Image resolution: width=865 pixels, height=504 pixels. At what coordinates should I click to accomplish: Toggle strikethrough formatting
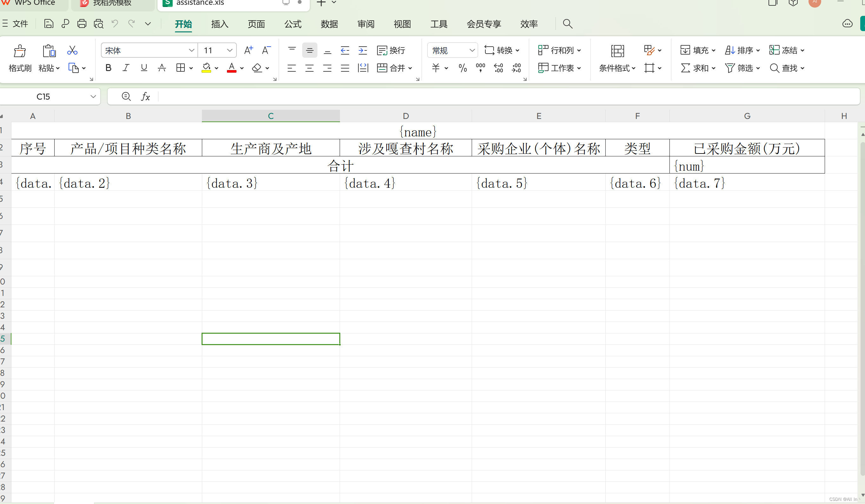[x=161, y=68]
